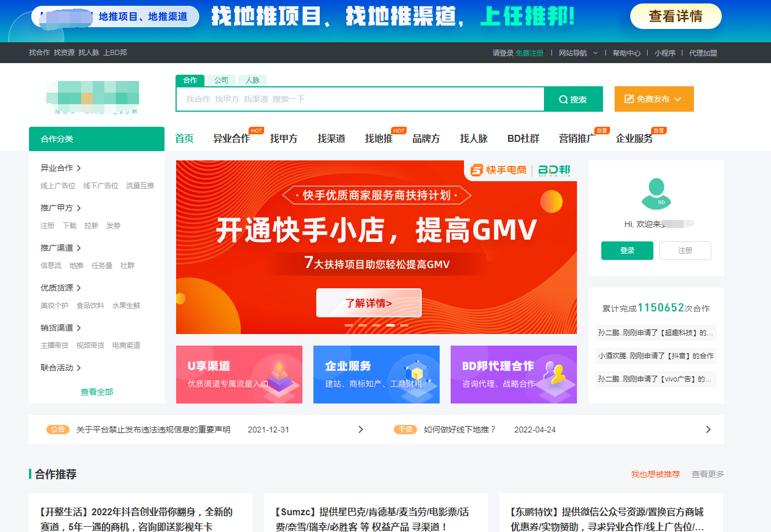Click 主播带货 subcategory link
Viewport: 771px width, 532px height.
click(54, 346)
